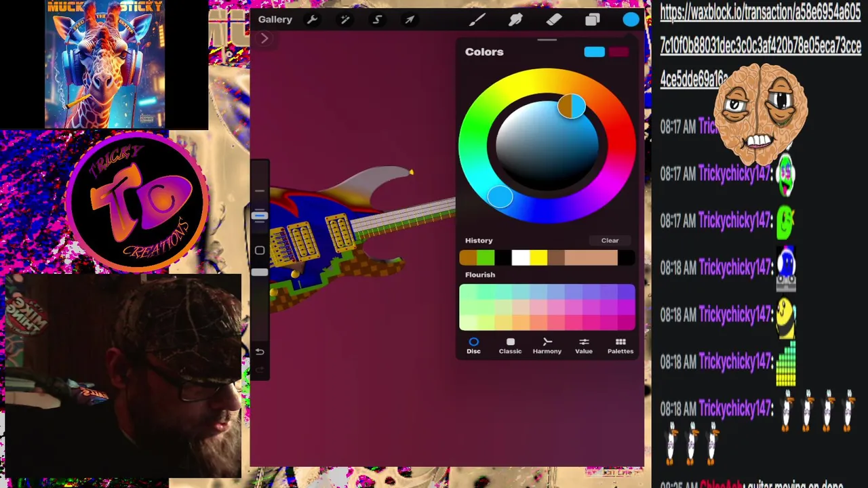The height and width of the screenshot is (488, 868).
Task: Clear the color History
Action: [610, 241]
